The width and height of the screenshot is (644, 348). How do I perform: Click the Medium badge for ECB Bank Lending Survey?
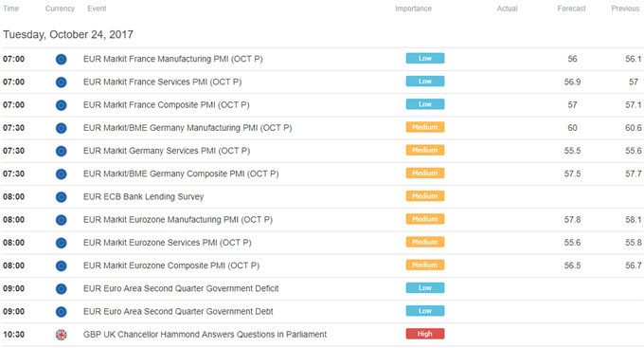point(425,195)
